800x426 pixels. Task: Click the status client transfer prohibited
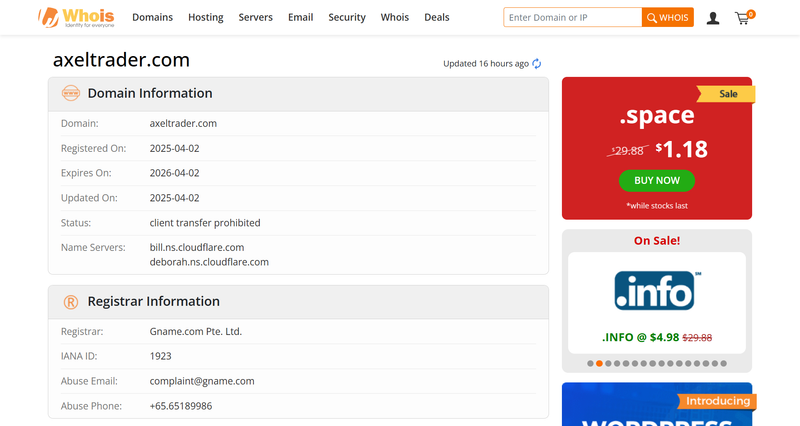205,223
